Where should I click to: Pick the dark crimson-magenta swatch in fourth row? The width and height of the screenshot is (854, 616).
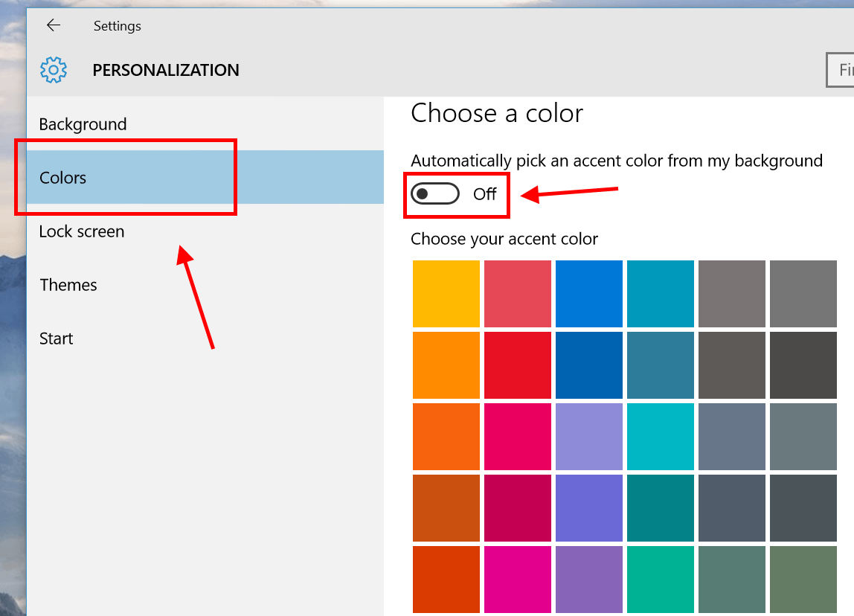(x=518, y=507)
